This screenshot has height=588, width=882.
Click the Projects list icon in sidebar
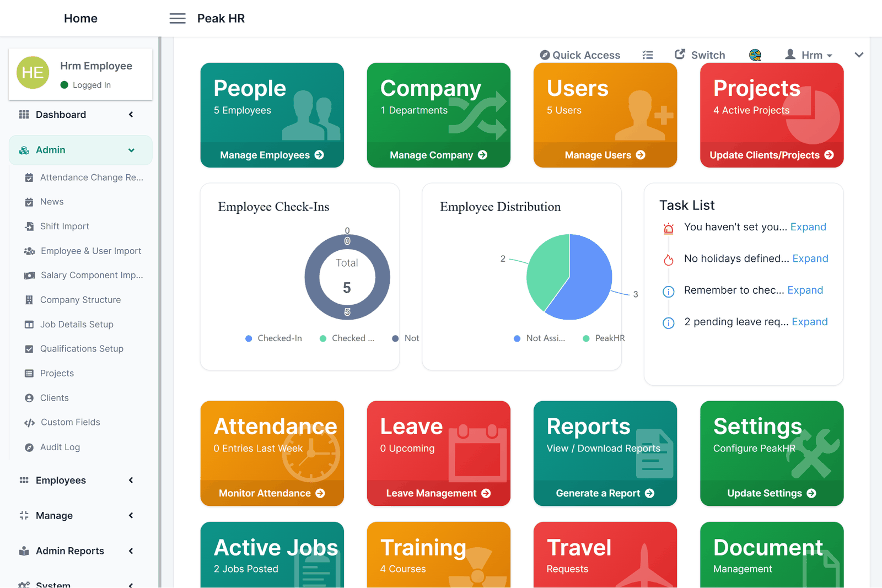point(29,374)
